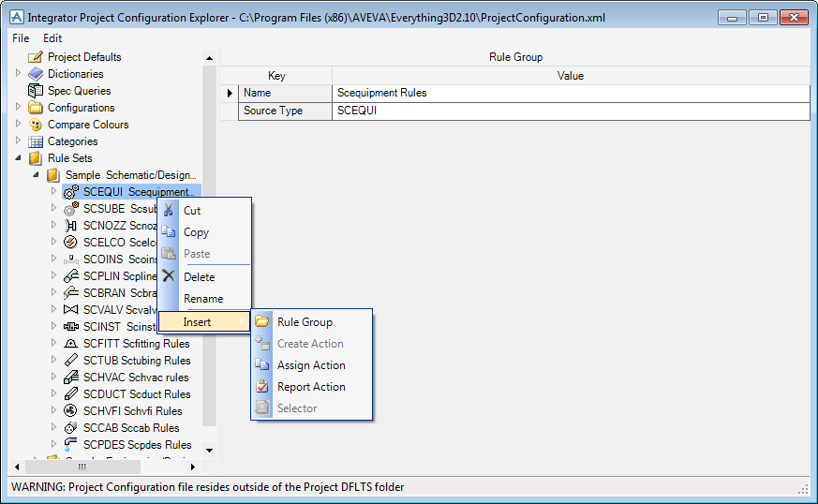Select Assign Action in Insert submenu
The height and width of the screenshot is (504, 818).
coord(312,365)
